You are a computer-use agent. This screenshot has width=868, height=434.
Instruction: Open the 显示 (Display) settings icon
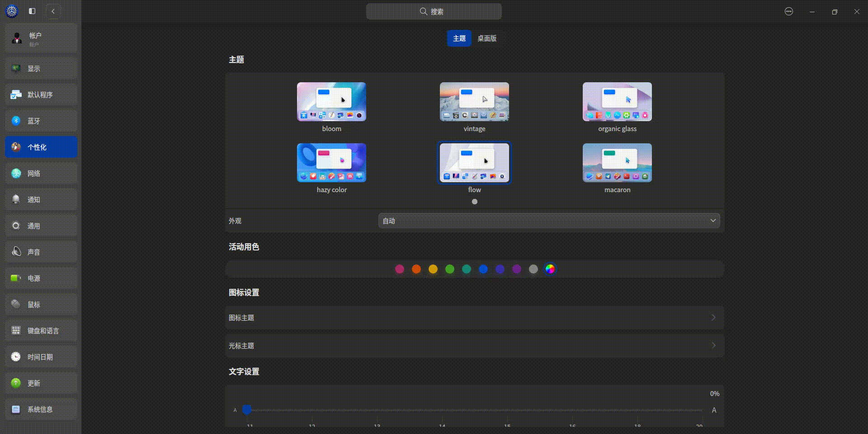tap(16, 68)
